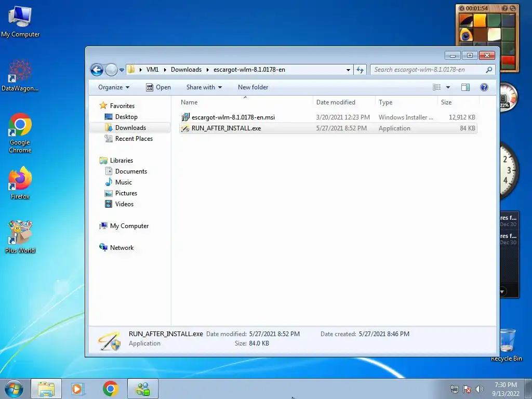532x399 pixels.
Task: Click the RUN_AFTER_INSTALL.exe file icon
Action: (185, 128)
